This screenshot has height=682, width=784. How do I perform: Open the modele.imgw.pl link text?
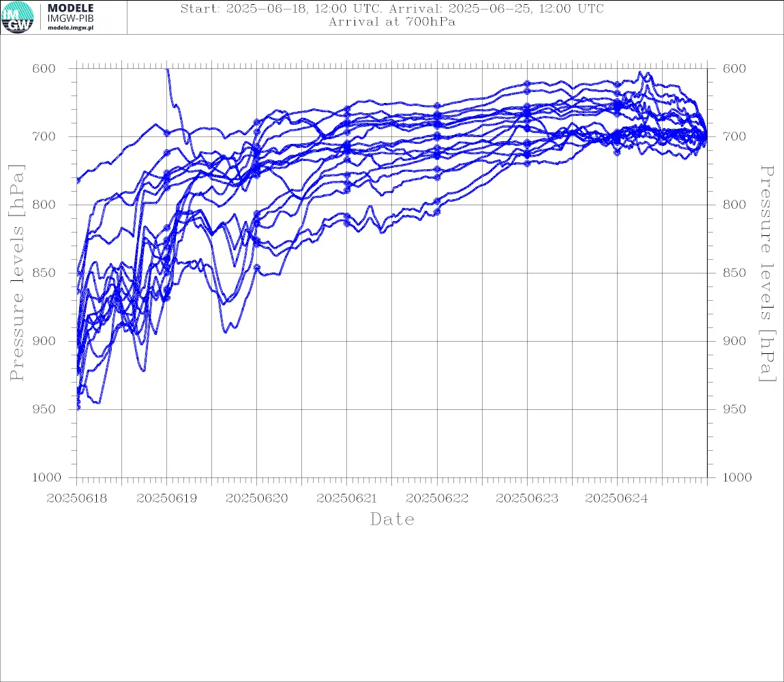pos(70,28)
